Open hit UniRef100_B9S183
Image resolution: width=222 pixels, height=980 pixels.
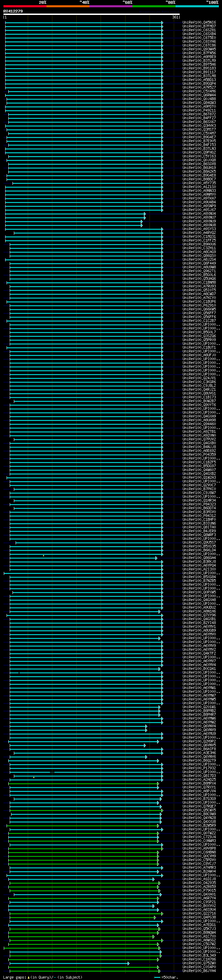click(199, 68)
